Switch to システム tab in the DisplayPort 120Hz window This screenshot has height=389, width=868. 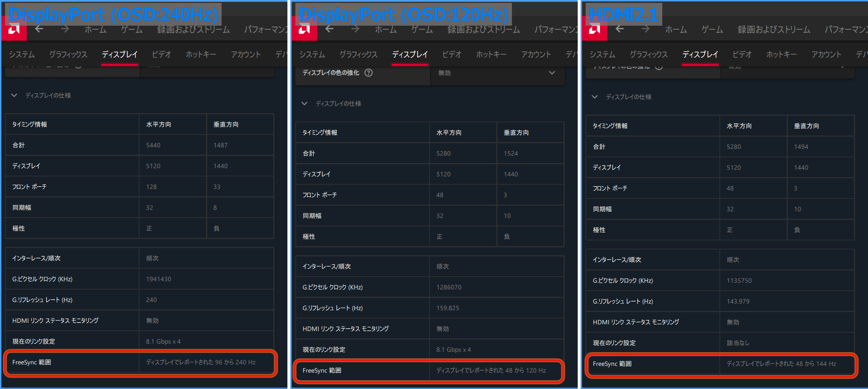(x=312, y=55)
